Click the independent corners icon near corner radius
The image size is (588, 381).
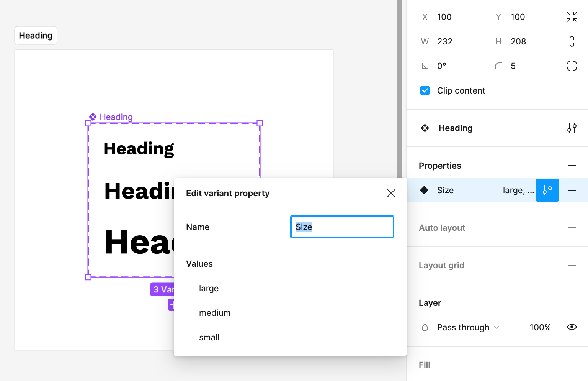coord(572,66)
